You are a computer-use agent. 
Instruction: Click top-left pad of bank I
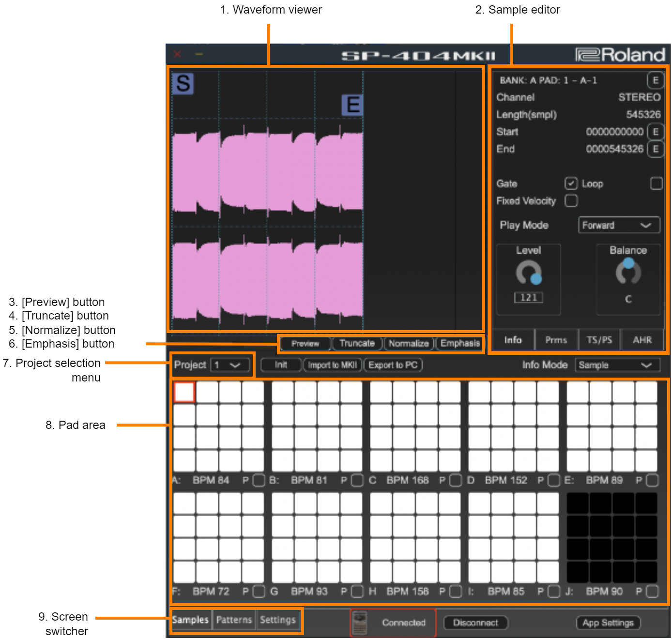pyautogui.click(x=479, y=503)
